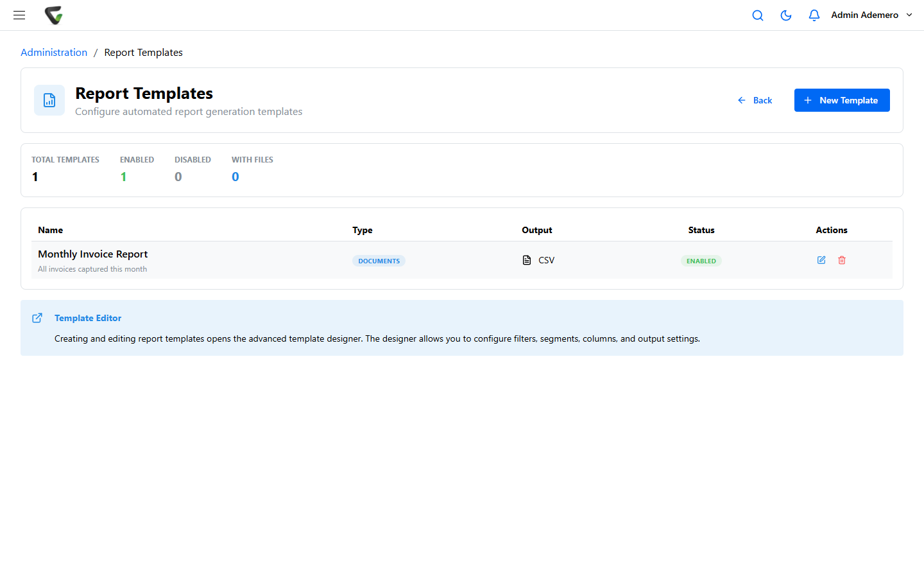The image size is (924, 578).
Task: Click the Type column header
Action: (363, 230)
